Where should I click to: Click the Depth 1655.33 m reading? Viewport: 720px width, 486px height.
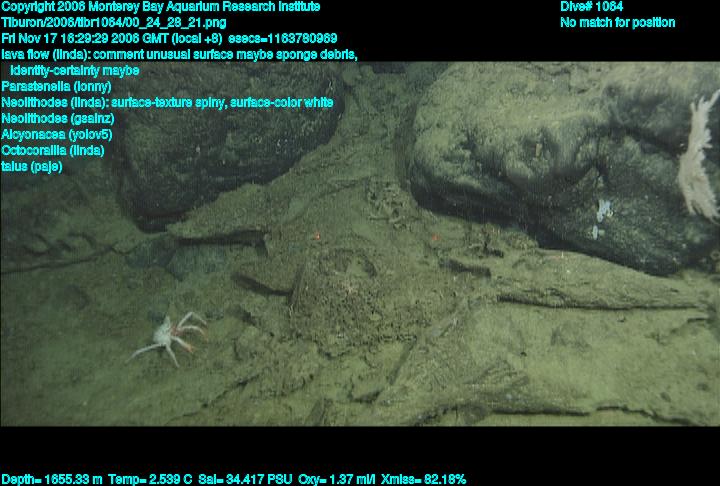(x=51, y=479)
